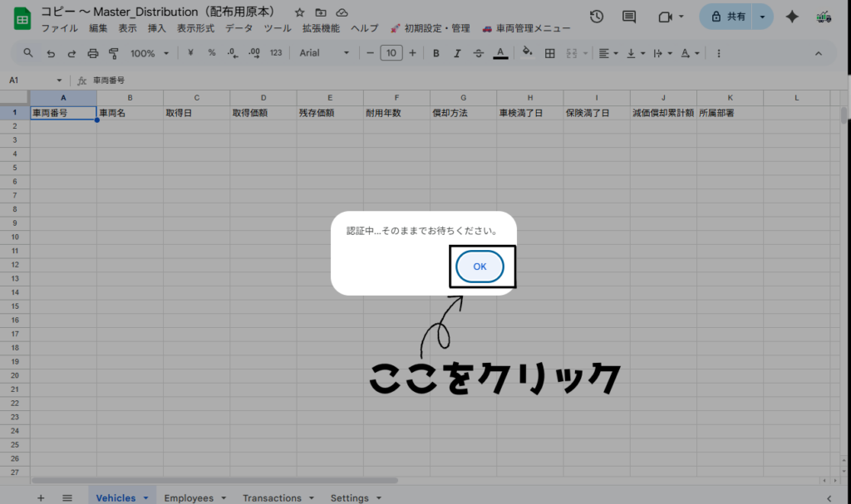Toggle italic formatting
Screen dimensions: 851x504
click(x=456, y=53)
